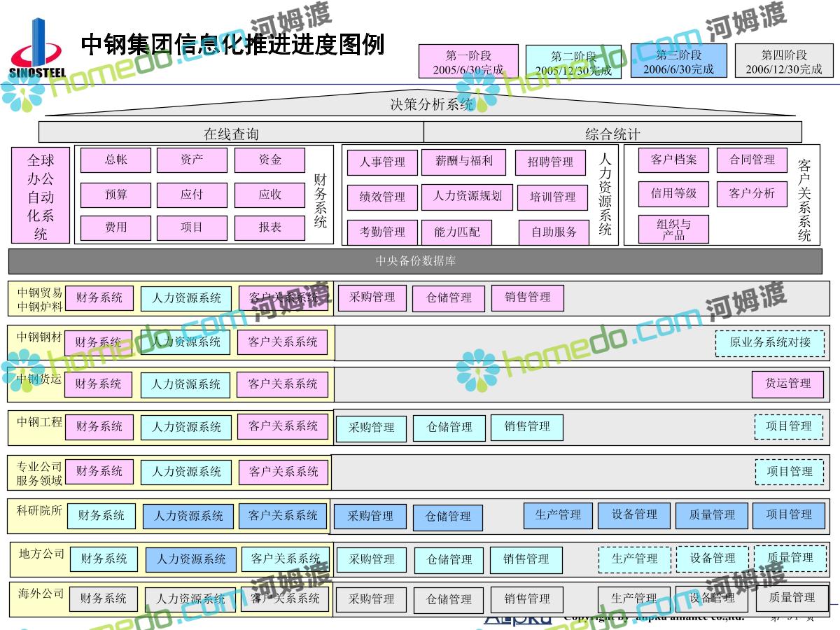840x630 pixels.
Task: Click 人力资源系统 in the 中钢货运 row
Action: tap(185, 385)
